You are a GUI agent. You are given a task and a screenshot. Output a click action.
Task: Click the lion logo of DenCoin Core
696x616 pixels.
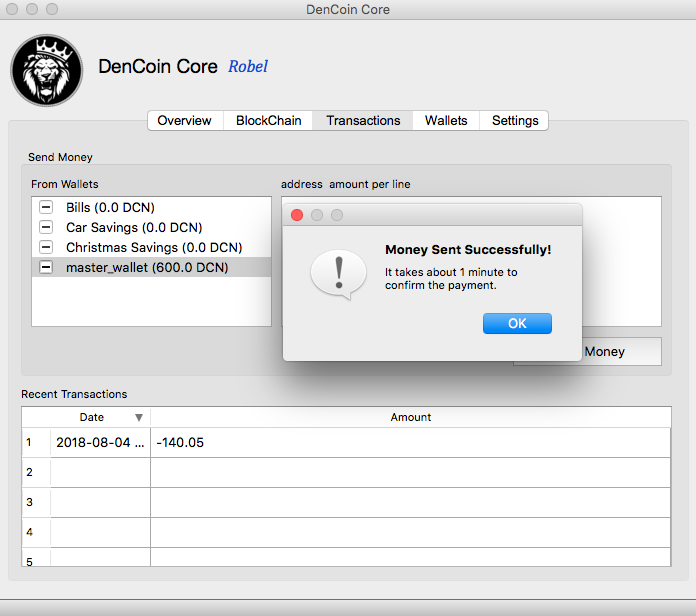pyautogui.click(x=47, y=70)
